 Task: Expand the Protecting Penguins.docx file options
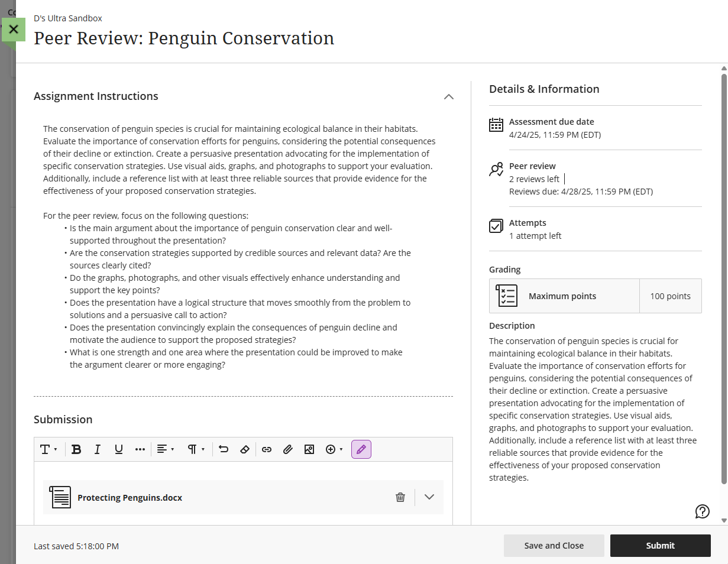click(429, 497)
